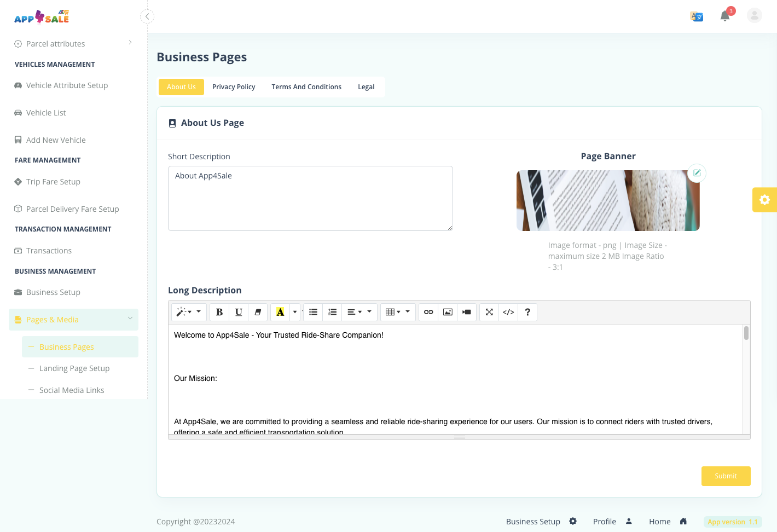Click the editor vertical scrollbar
Image resolution: width=777 pixels, height=532 pixels.
[x=746, y=333]
